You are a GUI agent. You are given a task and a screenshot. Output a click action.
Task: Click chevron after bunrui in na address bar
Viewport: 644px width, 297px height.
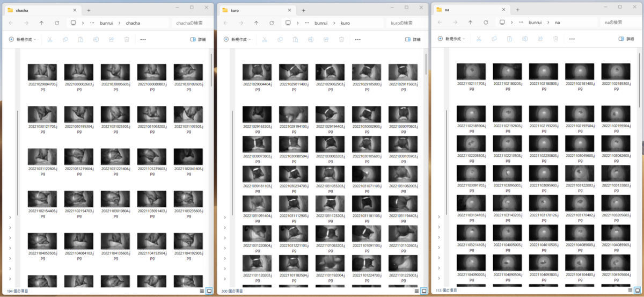point(548,23)
